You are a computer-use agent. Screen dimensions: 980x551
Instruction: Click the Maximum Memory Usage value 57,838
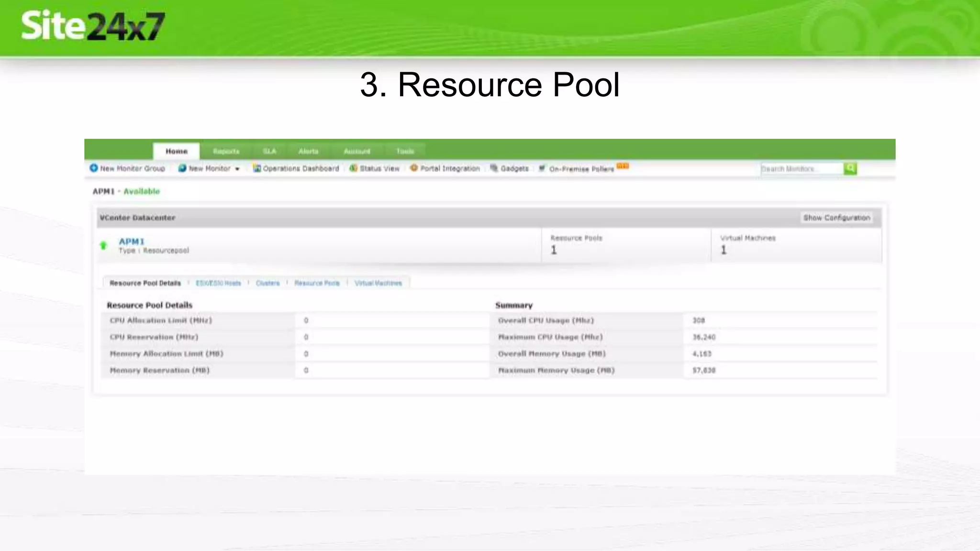tap(704, 370)
